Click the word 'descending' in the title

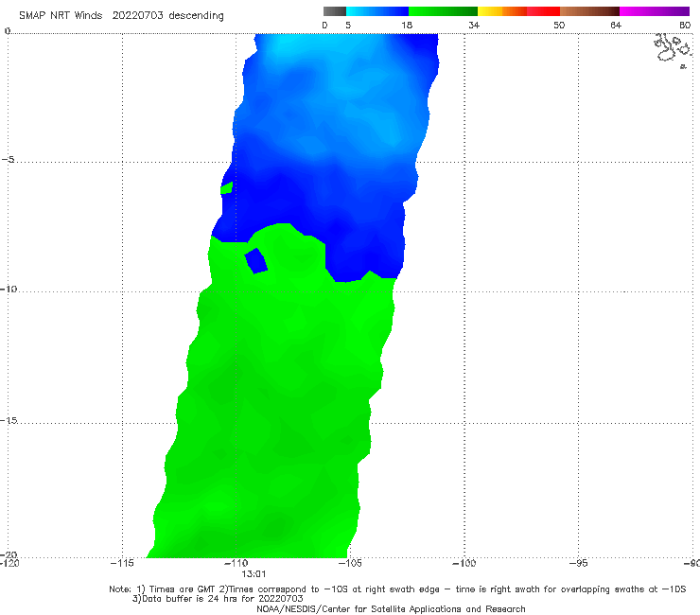click(x=197, y=16)
